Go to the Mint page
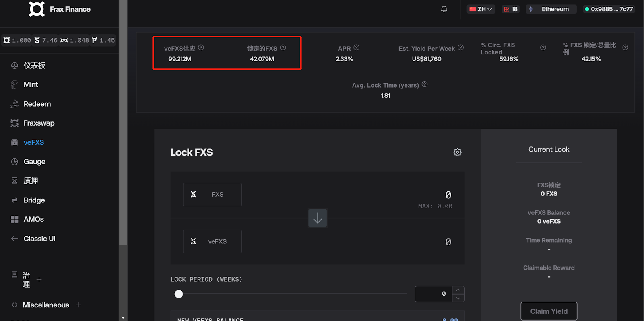This screenshot has width=644, height=321. pos(31,84)
